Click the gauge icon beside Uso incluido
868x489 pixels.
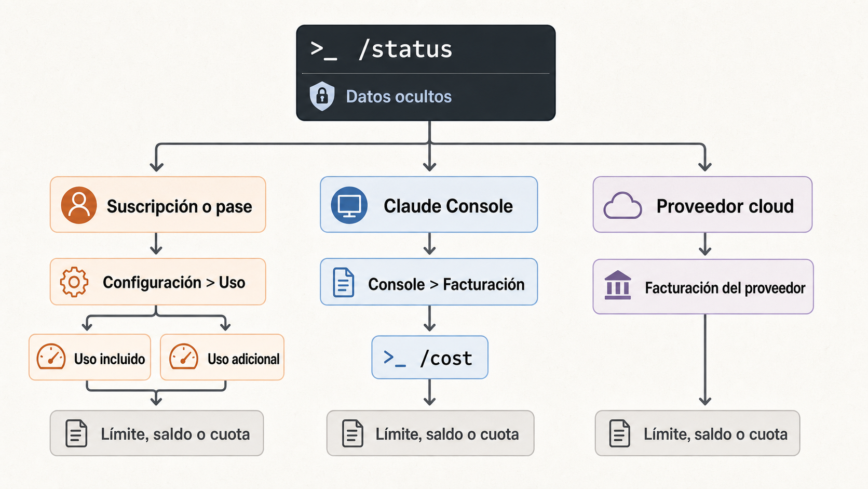tap(51, 357)
